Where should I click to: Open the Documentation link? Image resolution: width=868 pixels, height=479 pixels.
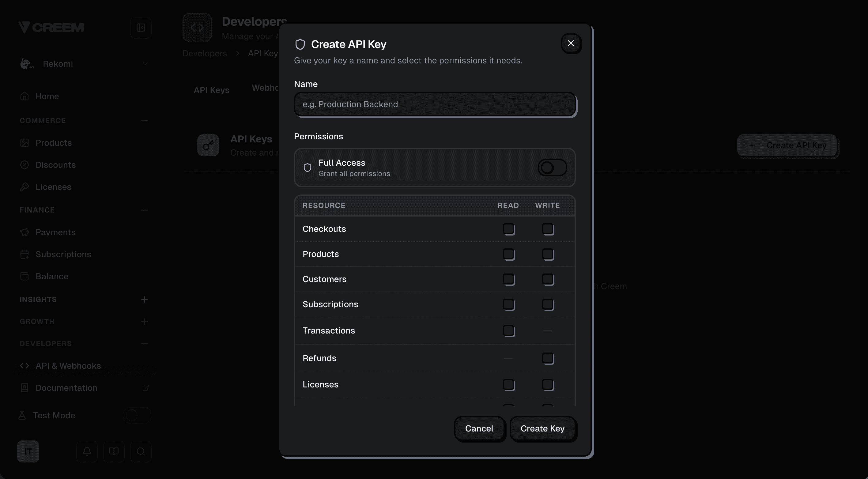pos(66,388)
